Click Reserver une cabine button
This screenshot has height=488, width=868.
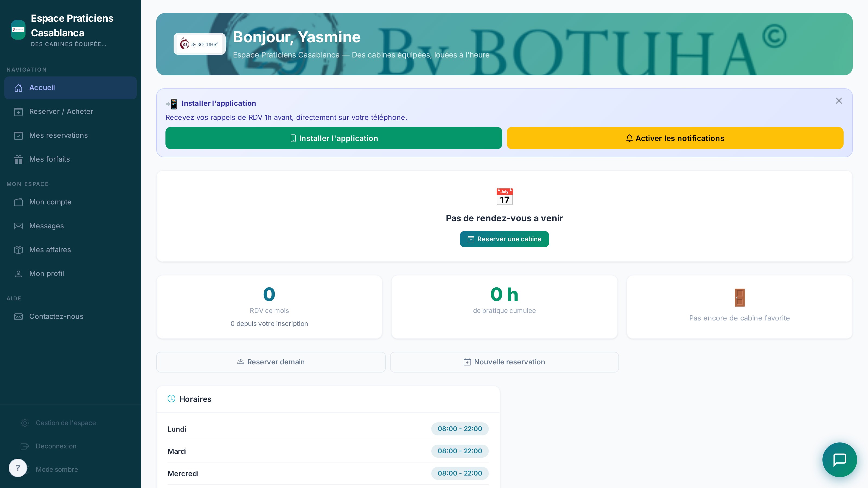(x=505, y=239)
